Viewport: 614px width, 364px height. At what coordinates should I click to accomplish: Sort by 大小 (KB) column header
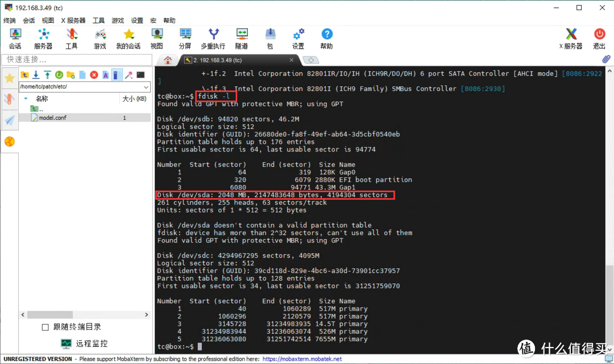tap(134, 99)
